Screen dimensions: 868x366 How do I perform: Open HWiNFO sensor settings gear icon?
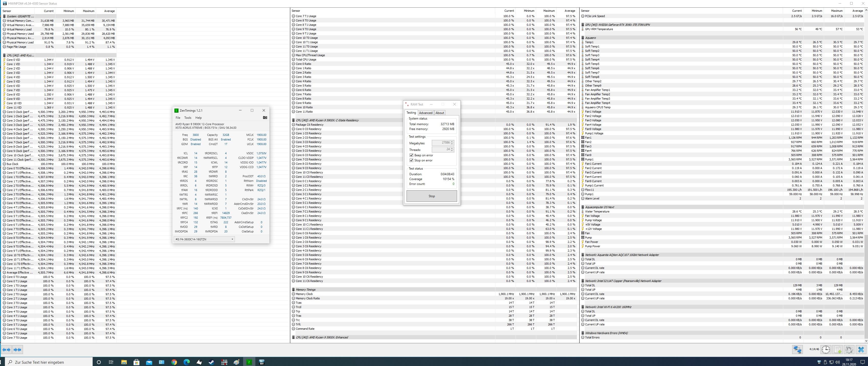click(x=849, y=349)
